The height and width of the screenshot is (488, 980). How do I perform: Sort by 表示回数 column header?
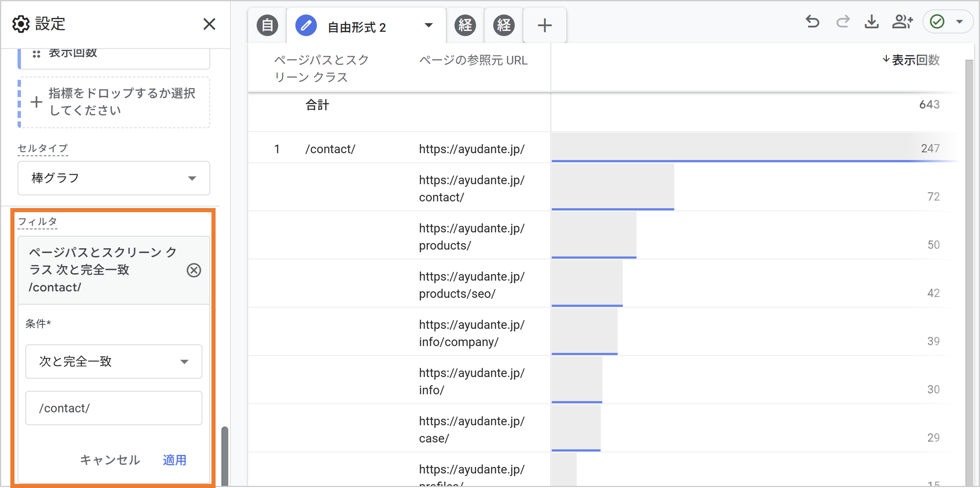pos(911,60)
